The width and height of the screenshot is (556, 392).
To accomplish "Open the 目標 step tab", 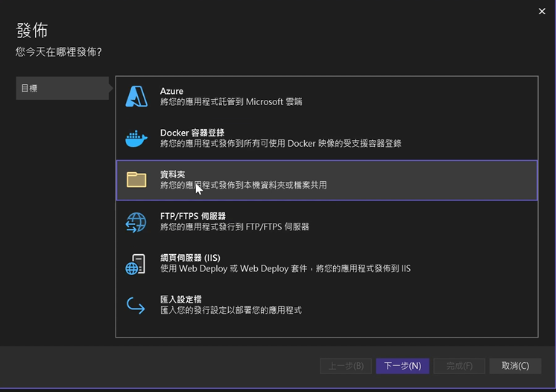I will tap(63, 88).
